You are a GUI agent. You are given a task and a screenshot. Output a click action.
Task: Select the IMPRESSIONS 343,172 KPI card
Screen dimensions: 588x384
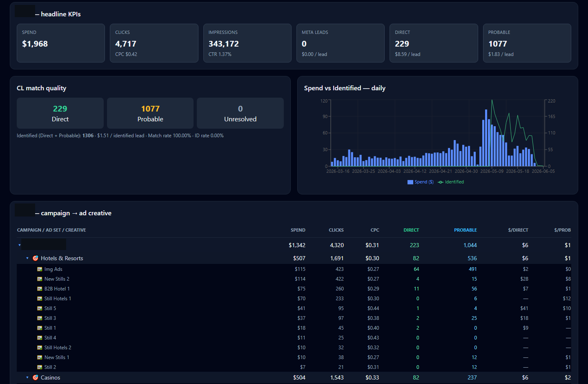(247, 43)
